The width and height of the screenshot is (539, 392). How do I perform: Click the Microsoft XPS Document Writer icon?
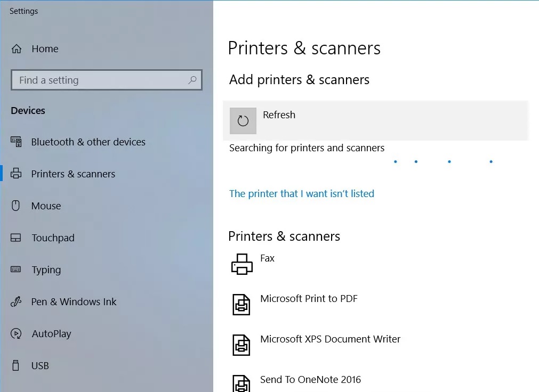click(x=242, y=345)
